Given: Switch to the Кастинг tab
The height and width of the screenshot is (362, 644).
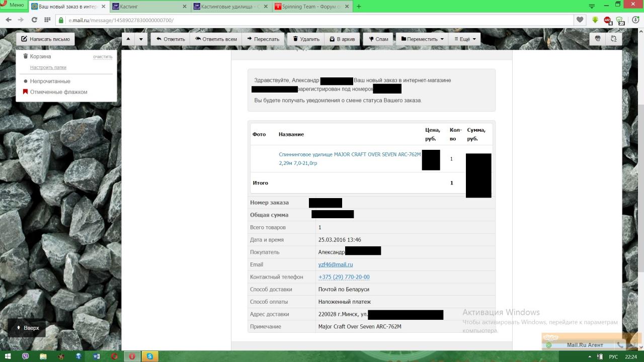Looking at the screenshot, I should pos(148,7).
